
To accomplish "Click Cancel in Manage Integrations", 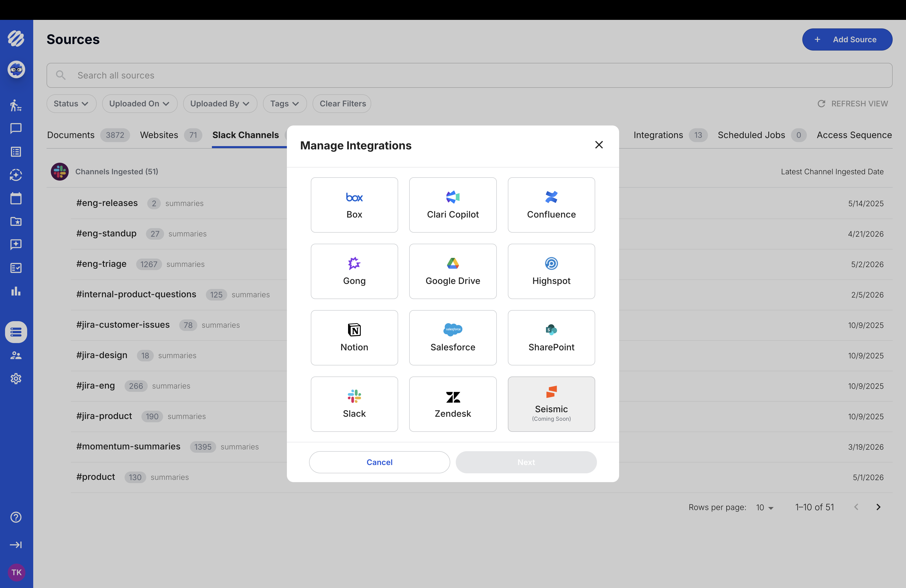I will click(x=379, y=462).
